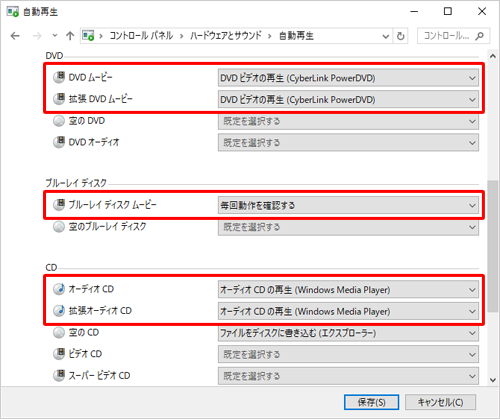
Task: Click コントロール パネル in the breadcrumb
Action: 141,35
